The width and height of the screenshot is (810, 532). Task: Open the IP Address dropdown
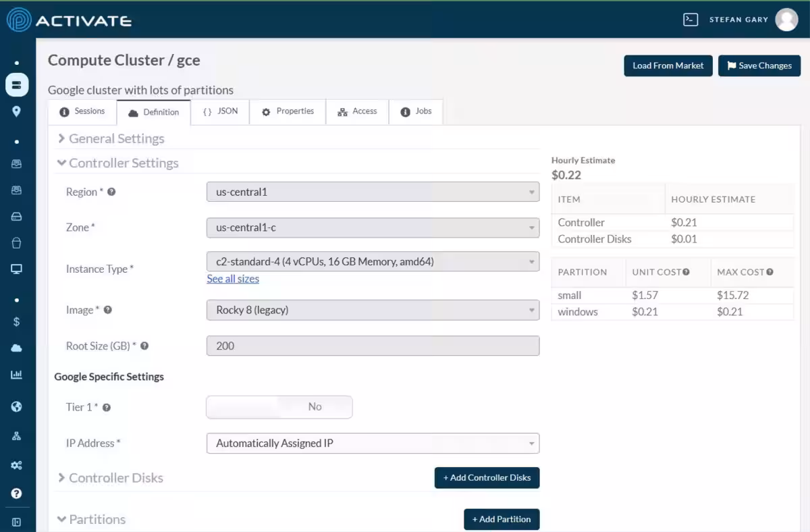[x=373, y=444]
